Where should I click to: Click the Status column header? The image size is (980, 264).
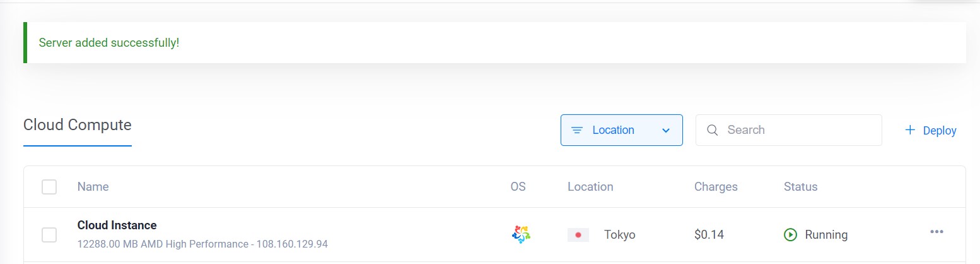point(801,187)
